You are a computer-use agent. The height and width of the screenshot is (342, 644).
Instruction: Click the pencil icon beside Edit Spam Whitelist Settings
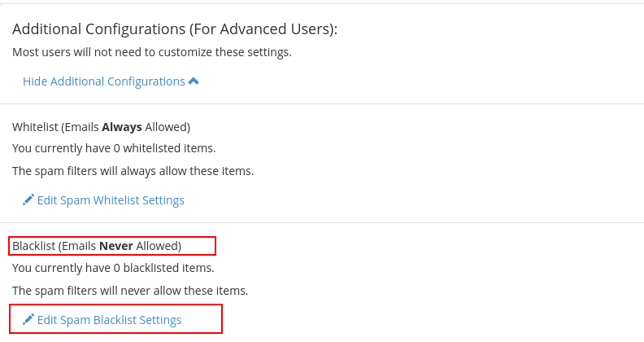point(28,199)
